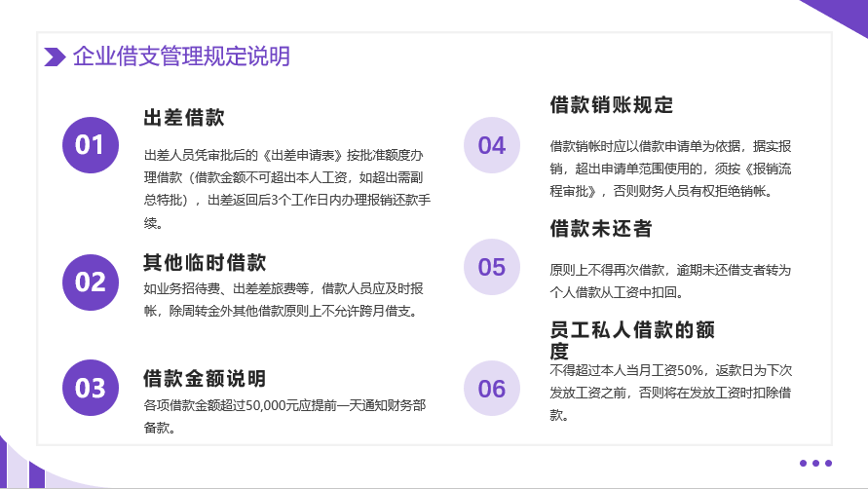Click the paragraph starting 借款销帐时应以借款申请单
The height and width of the screenshot is (489, 868).
(670, 169)
